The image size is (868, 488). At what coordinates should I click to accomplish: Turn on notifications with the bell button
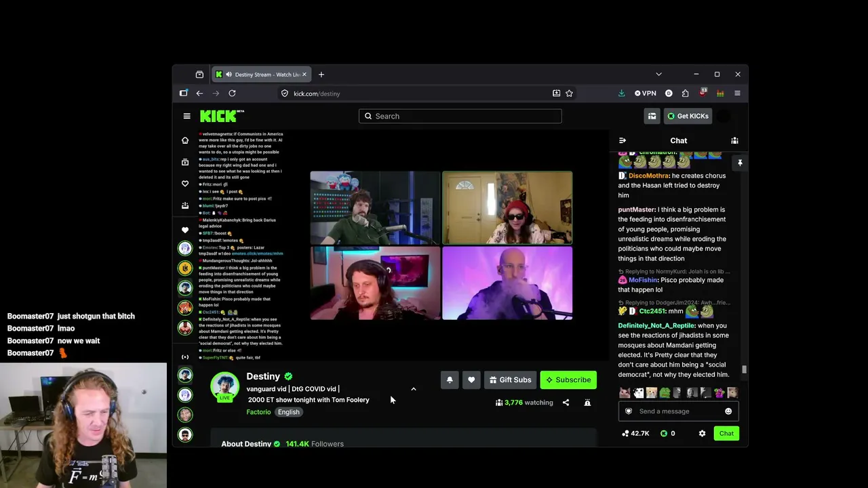pyautogui.click(x=450, y=380)
